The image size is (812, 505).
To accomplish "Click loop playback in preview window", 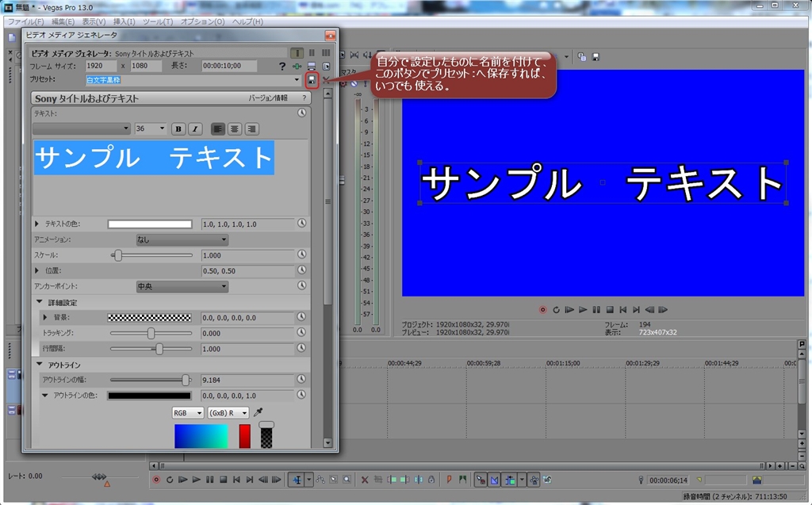I will coord(556,310).
